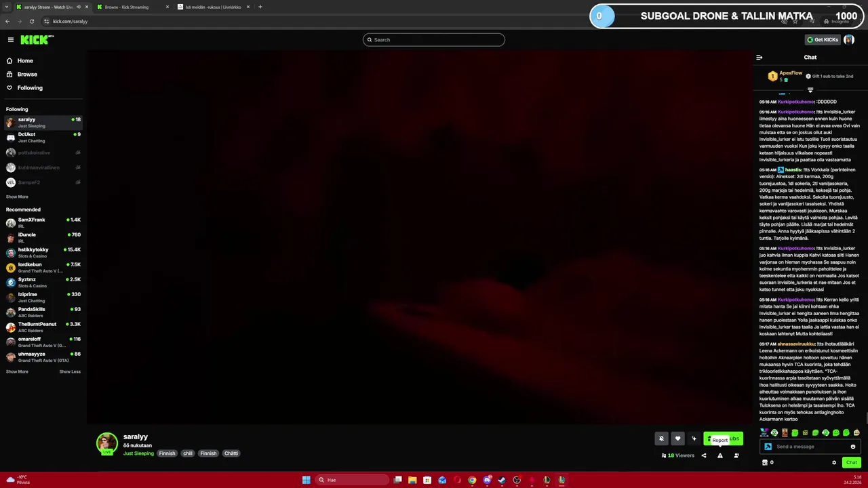The height and width of the screenshot is (488, 868).
Task: Open Microsoft Store from taskbar
Action: (x=427, y=480)
